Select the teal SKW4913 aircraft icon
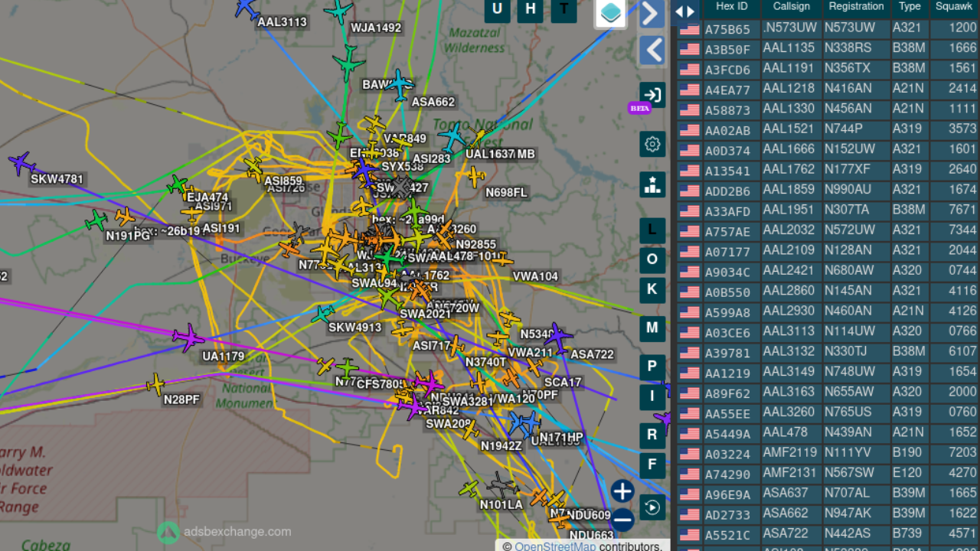The image size is (980, 551). (322, 313)
